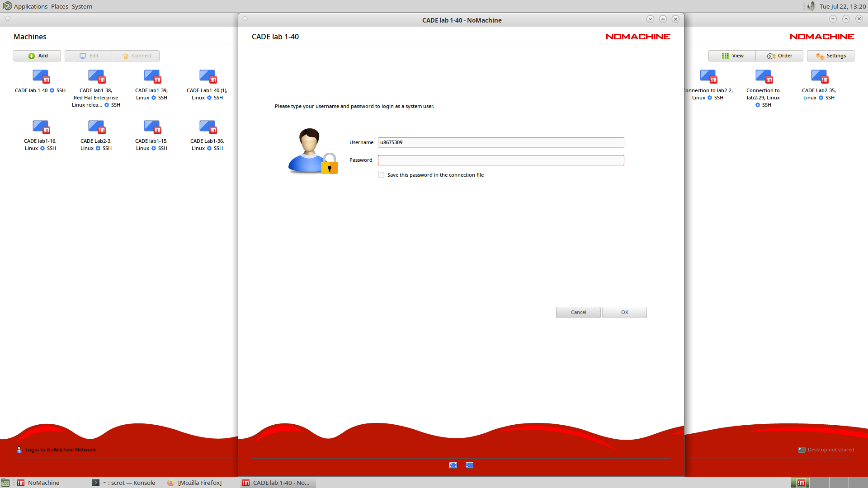Confirm login with the OK button

(624, 312)
